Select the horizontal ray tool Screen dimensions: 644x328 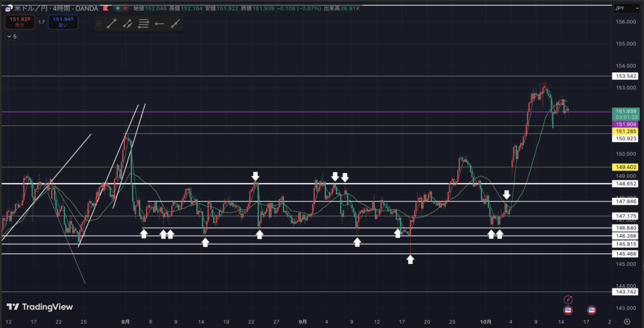click(159, 24)
